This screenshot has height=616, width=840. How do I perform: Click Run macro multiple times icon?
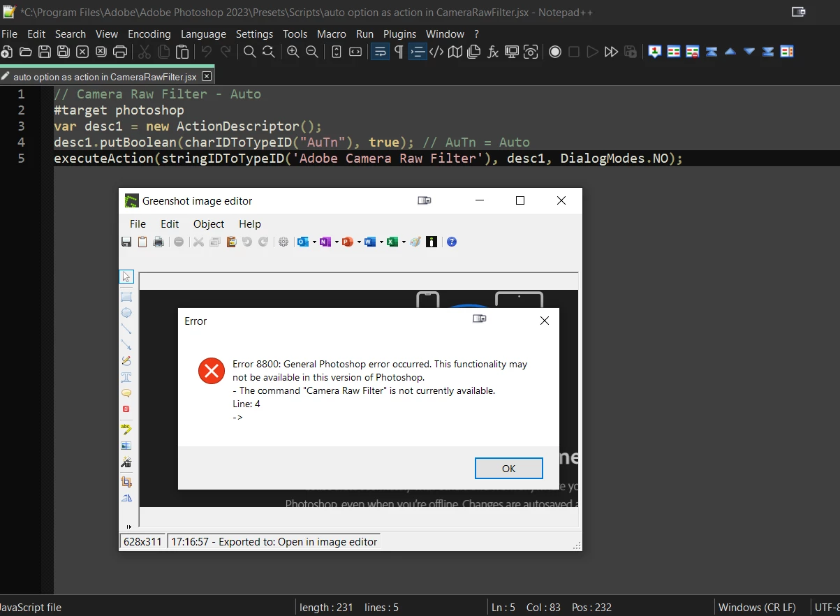[612, 52]
